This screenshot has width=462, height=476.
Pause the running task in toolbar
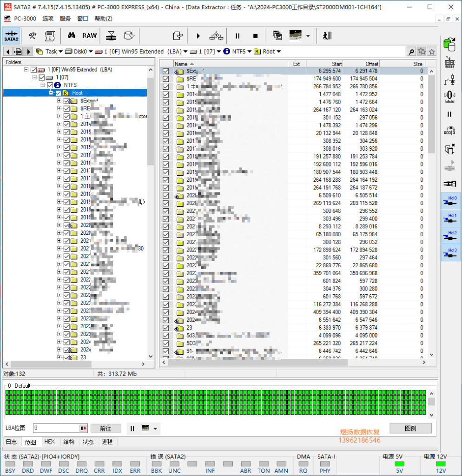click(238, 36)
